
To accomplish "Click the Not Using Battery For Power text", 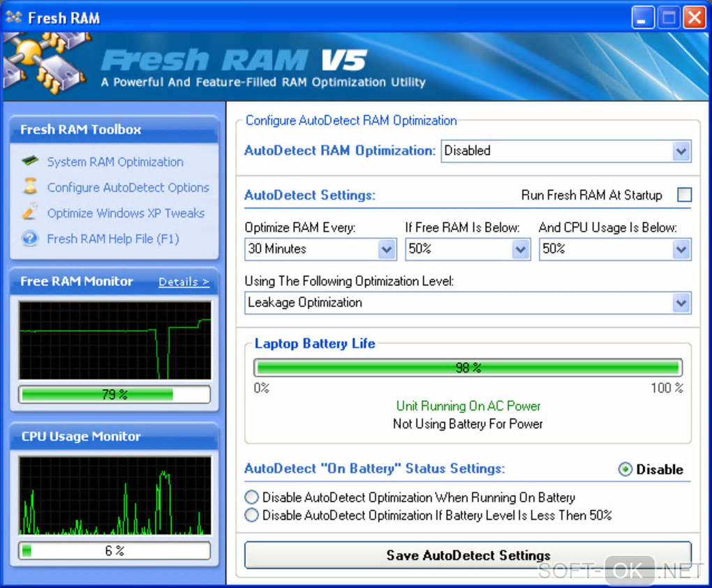I will (468, 424).
